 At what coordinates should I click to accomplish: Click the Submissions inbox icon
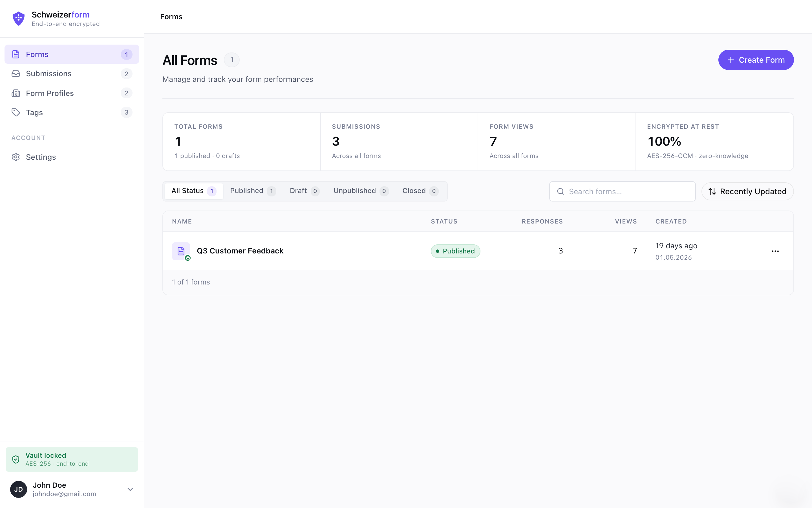[x=16, y=74]
